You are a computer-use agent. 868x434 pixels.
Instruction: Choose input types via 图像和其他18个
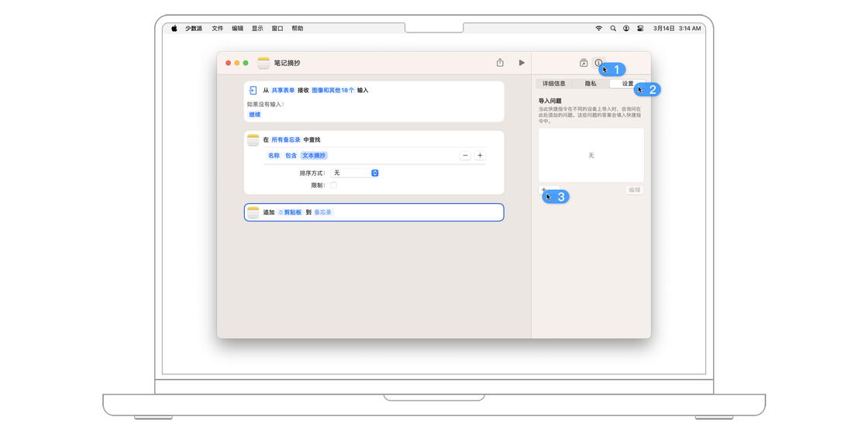pos(332,91)
